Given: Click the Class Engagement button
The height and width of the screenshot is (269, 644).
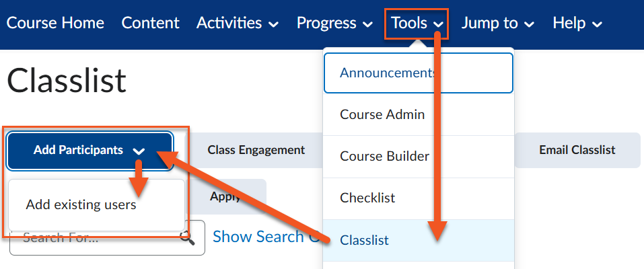Looking at the screenshot, I should [256, 150].
